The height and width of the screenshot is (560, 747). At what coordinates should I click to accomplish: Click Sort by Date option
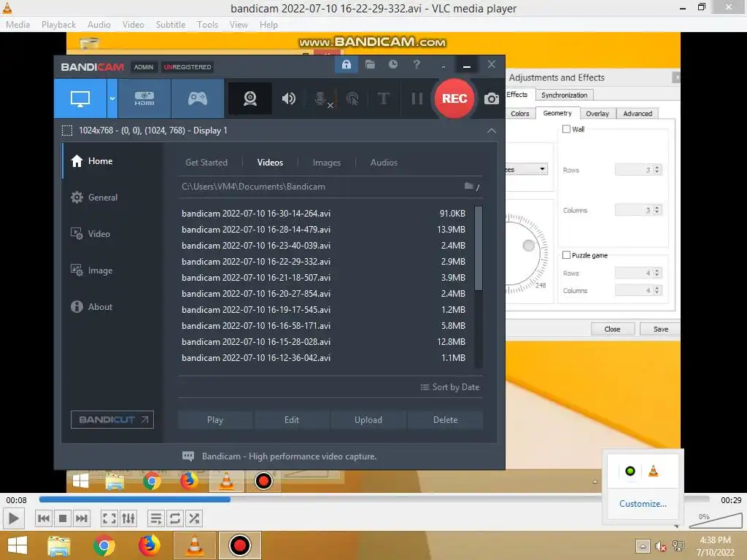(x=450, y=387)
